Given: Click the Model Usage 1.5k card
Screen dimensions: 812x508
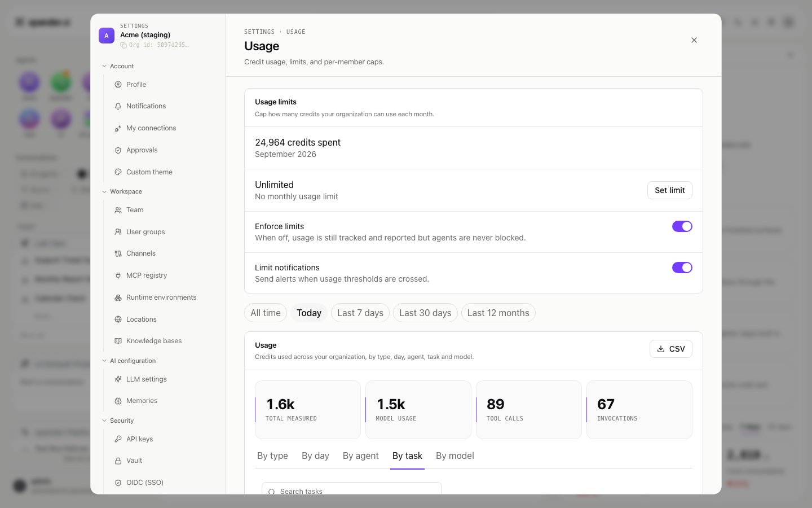Looking at the screenshot, I should (418, 410).
